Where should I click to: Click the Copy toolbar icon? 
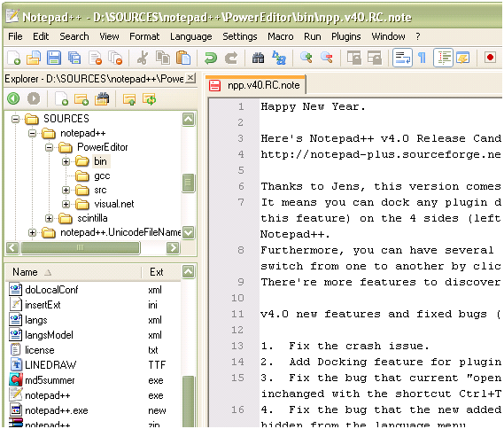point(163,58)
